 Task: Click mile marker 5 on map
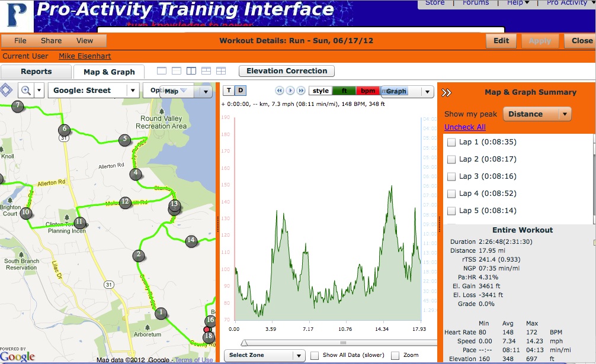(124, 140)
